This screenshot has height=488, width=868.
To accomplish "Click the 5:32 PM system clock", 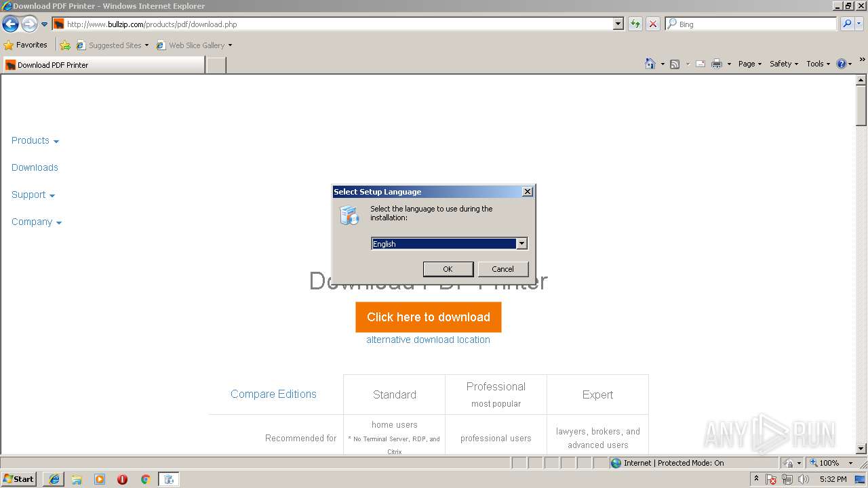I will 833,479.
